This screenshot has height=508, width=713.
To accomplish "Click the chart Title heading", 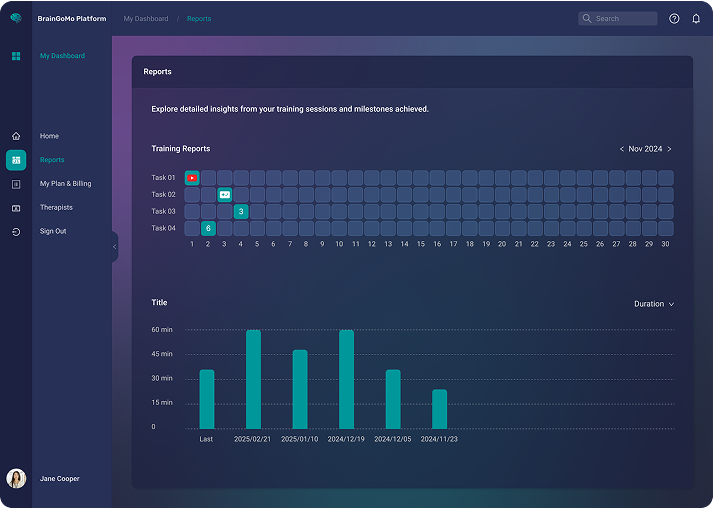I will pyautogui.click(x=159, y=303).
